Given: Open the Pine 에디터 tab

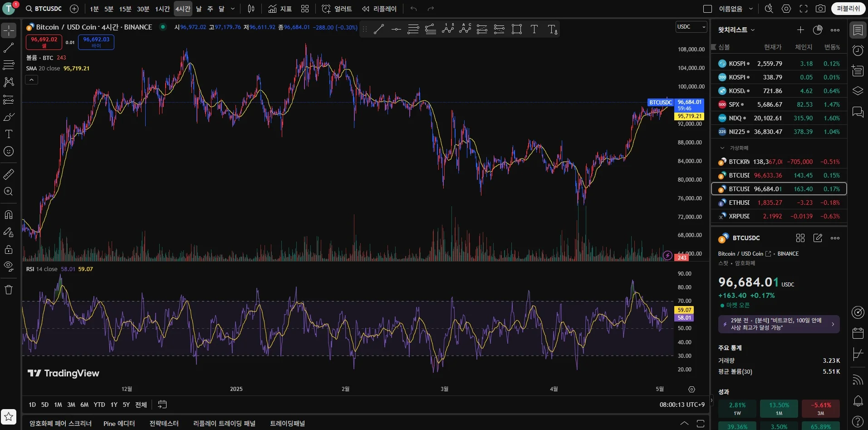Looking at the screenshot, I should 119,423.
